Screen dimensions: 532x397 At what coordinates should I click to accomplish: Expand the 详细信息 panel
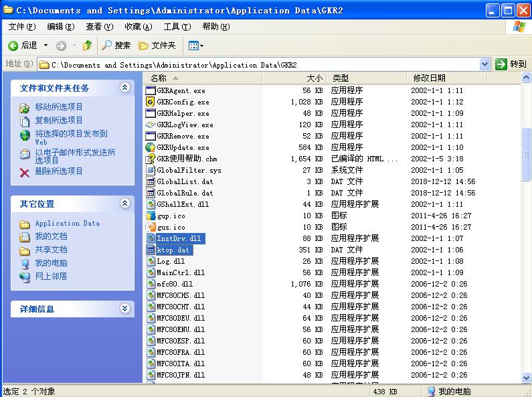pyautogui.click(x=125, y=309)
